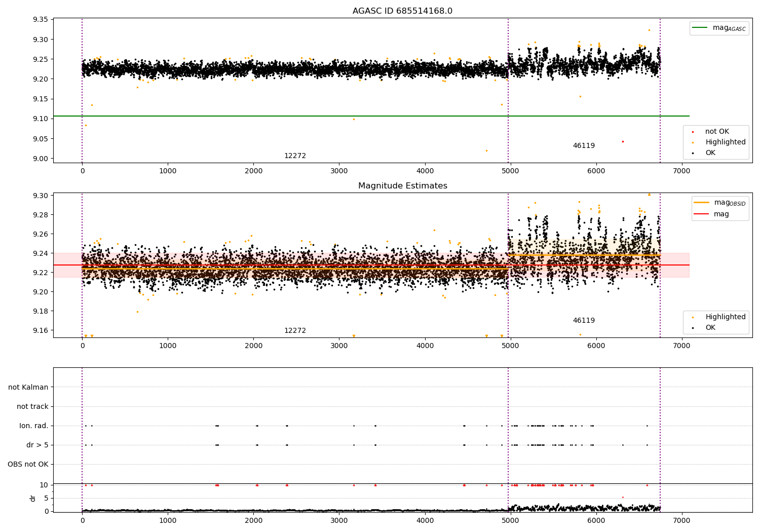760x532 pixels.
Task: Click the '46119' label in the middle plot
Action: (584, 321)
